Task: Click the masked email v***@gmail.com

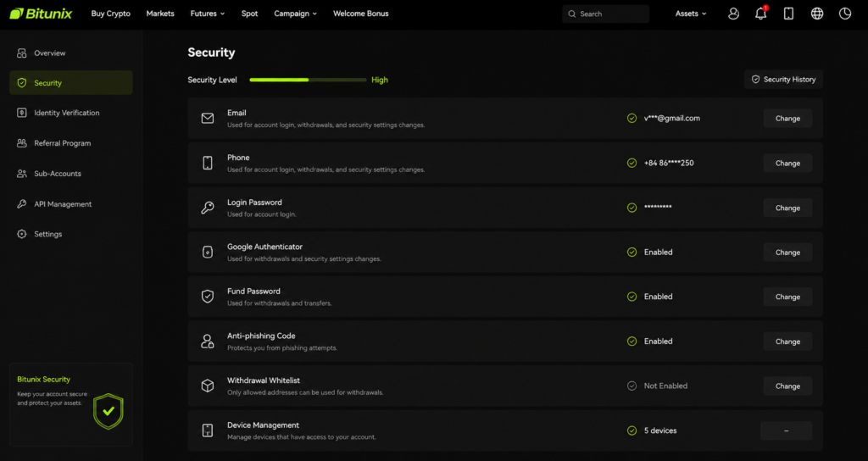Action: tap(672, 118)
